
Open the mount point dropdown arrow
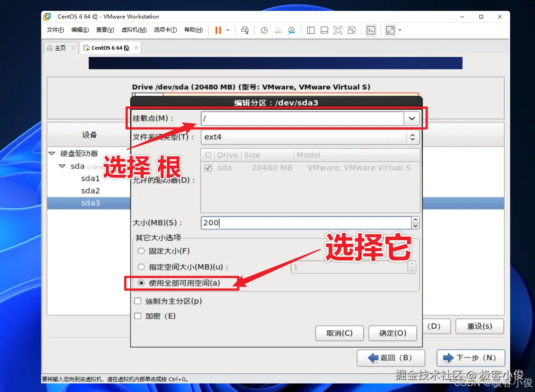point(412,118)
